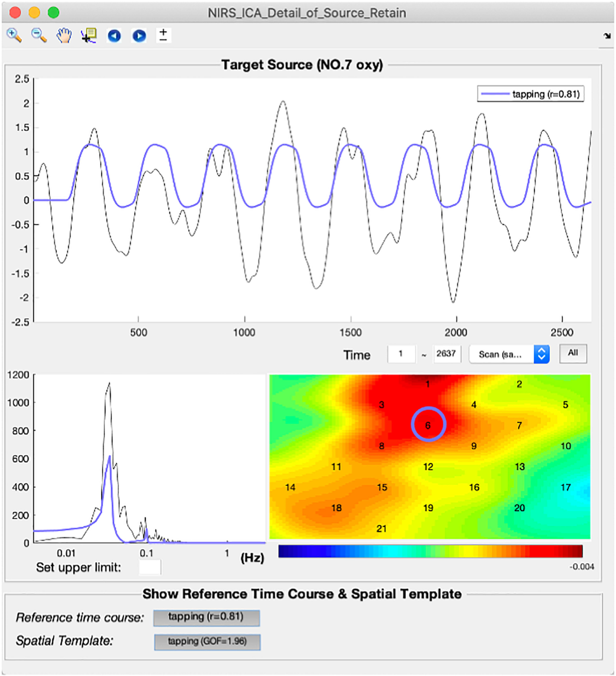Click the toolbar dock arrow at top right
The height and width of the screenshot is (676, 616).
pos(607,36)
